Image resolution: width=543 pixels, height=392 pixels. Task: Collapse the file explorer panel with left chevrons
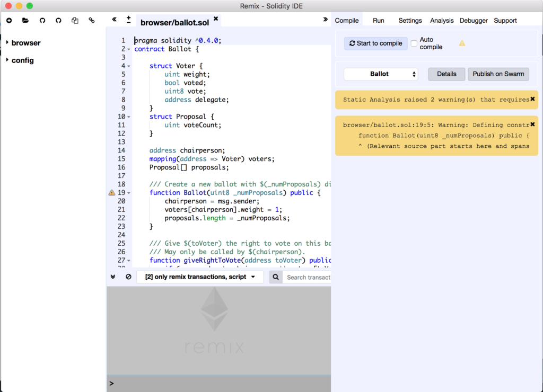[x=115, y=20]
